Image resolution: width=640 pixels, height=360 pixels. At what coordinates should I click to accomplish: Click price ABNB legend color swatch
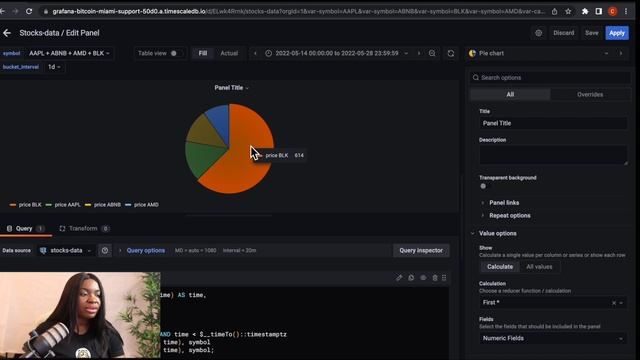click(88, 205)
